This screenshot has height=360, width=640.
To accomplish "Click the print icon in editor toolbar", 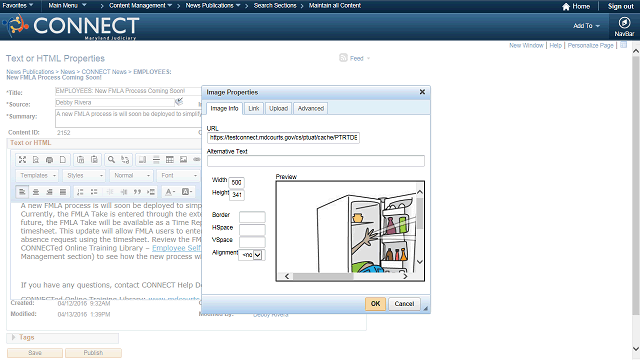I will tap(49, 160).
